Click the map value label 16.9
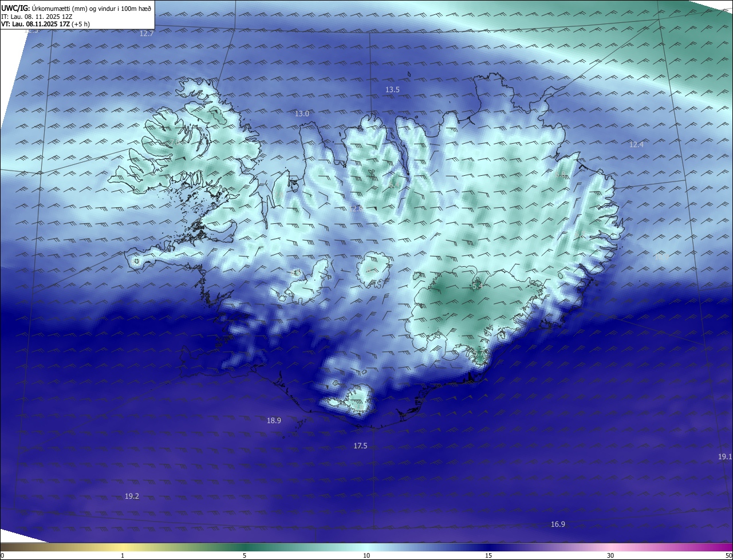733x560 pixels. click(x=558, y=524)
